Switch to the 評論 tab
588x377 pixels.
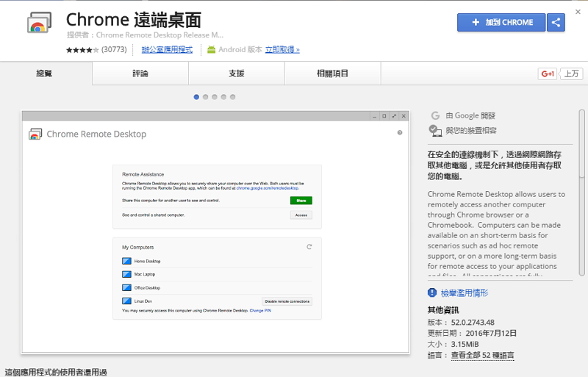[140, 73]
